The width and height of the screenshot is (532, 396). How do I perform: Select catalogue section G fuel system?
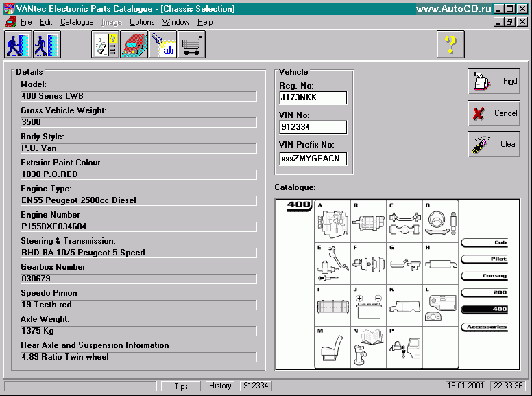click(404, 264)
